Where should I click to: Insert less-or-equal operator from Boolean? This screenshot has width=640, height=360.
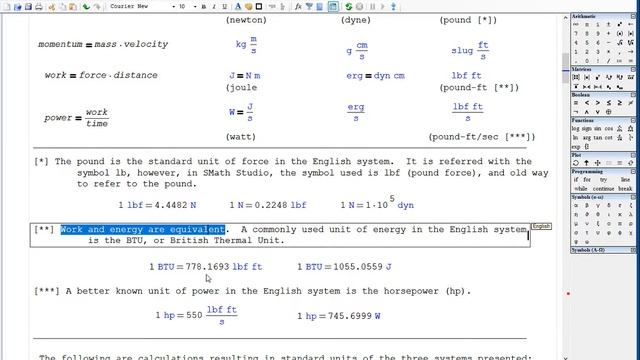pyautogui.click(x=609, y=103)
